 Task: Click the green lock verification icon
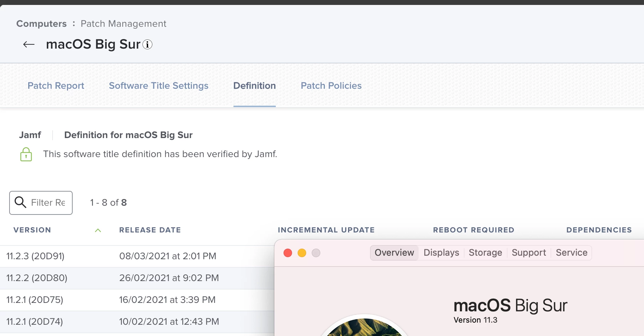pos(26,154)
